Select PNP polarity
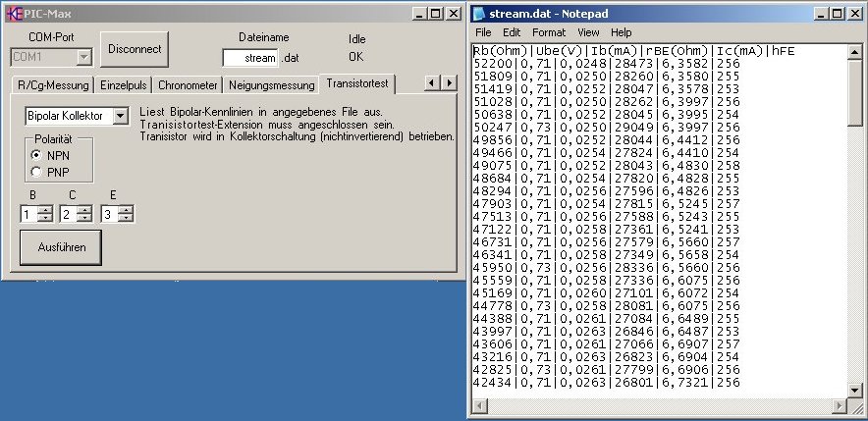Viewport: 868px width, 421px height. click(x=37, y=172)
